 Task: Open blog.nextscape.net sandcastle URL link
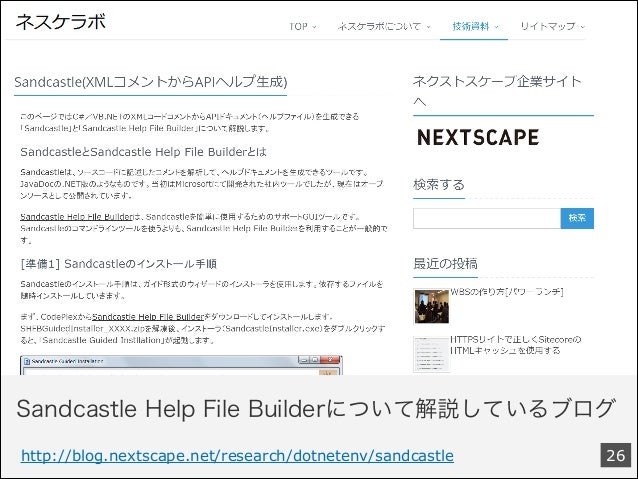pyautogui.click(x=237, y=455)
